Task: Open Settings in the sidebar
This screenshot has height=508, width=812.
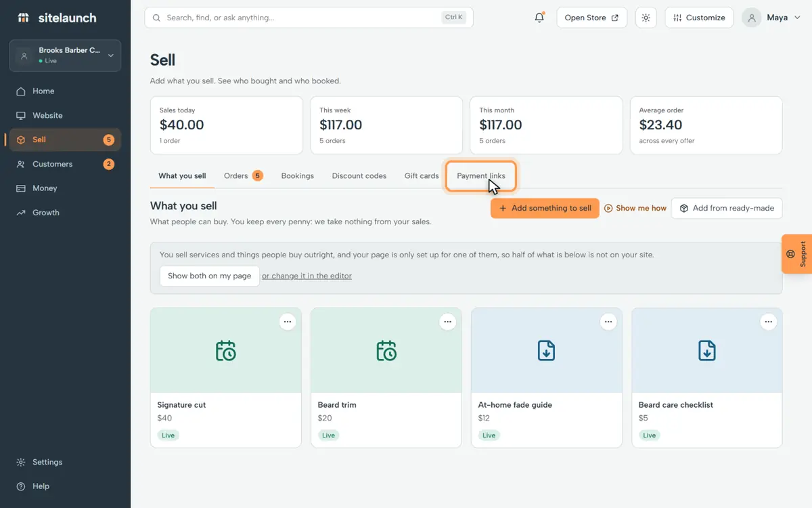Action: point(65,462)
